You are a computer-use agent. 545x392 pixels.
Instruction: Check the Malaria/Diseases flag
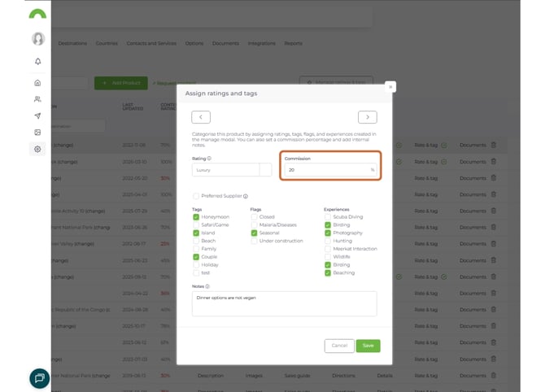254,224
